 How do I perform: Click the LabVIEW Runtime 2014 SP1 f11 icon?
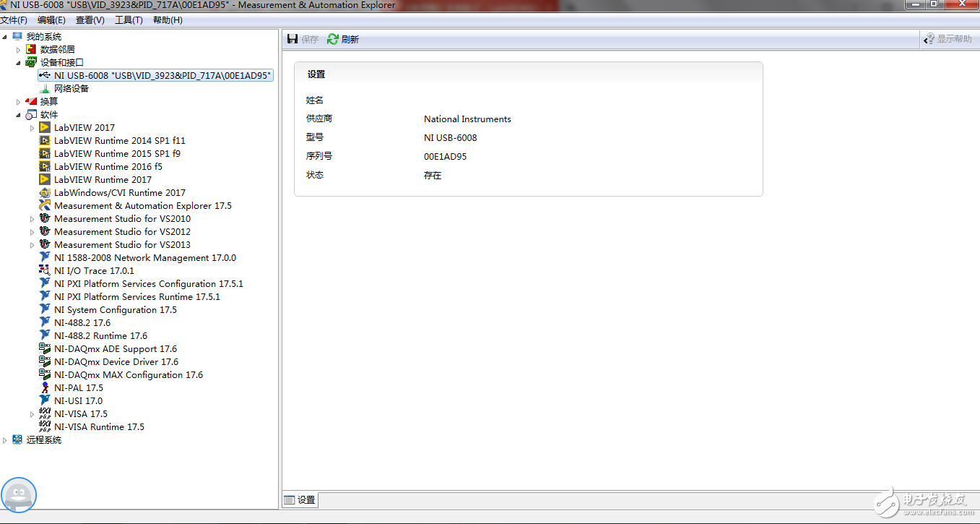coord(45,141)
